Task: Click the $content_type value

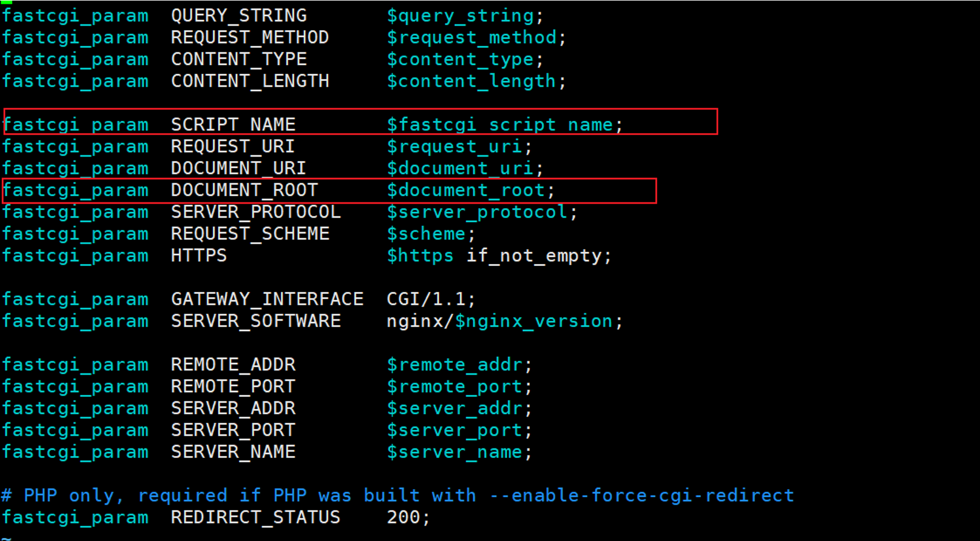Action: [460, 60]
